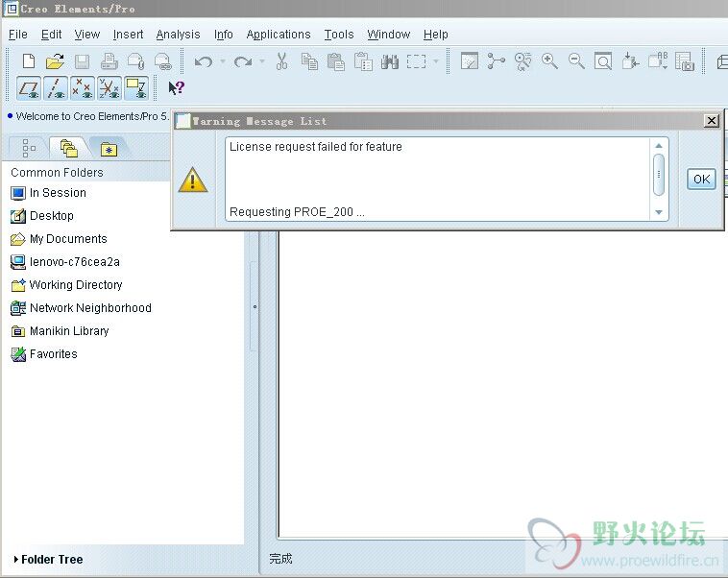Image resolution: width=728 pixels, height=578 pixels.
Task: Click the Send mail with link icon
Action: click(163, 61)
